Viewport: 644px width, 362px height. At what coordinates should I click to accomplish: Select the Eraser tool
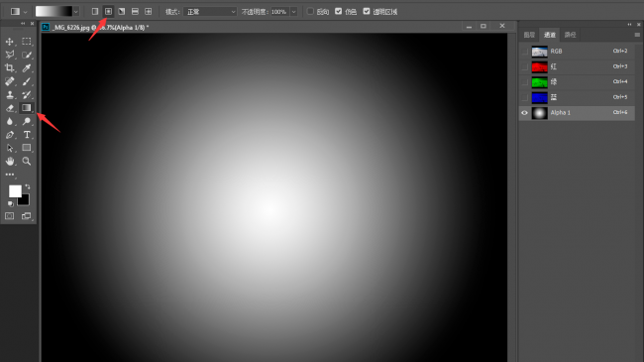coord(10,108)
